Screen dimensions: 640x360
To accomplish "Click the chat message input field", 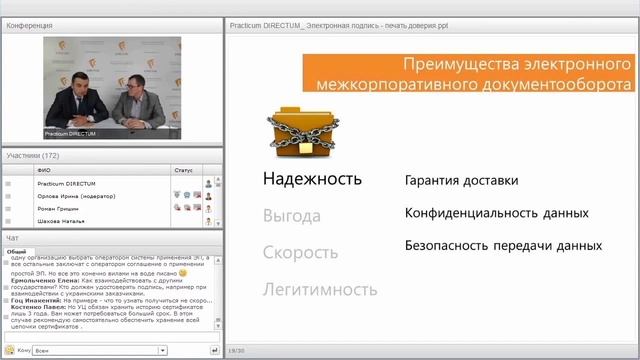I will click(x=112, y=337).
